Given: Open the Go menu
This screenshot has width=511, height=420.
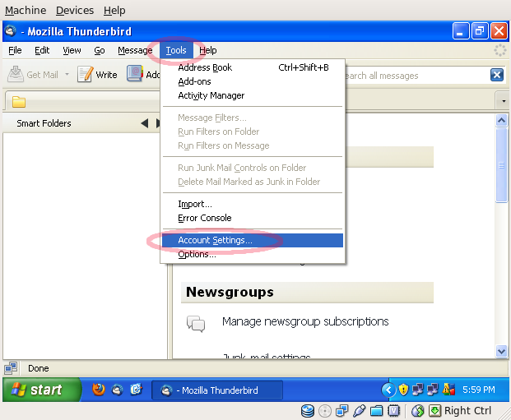Looking at the screenshot, I should [x=100, y=50].
